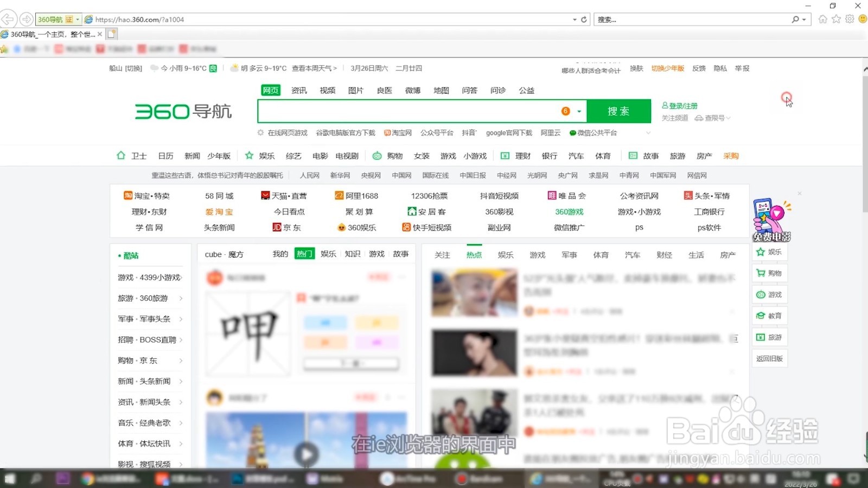The image size is (868, 488).
Task: Select the 图片 search tab
Action: tap(356, 91)
